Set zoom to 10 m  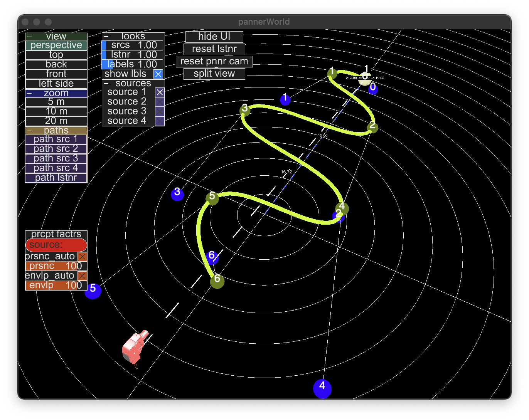tap(56, 111)
